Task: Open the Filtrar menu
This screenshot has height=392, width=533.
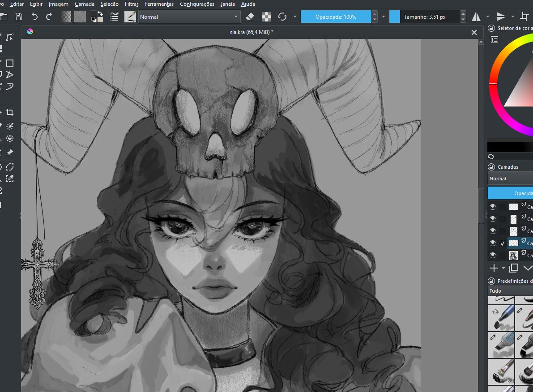Action: [x=132, y=4]
